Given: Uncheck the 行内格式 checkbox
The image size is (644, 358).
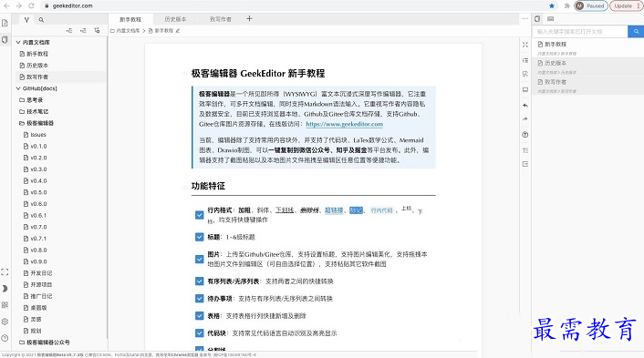Looking at the screenshot, I should [199, 215].
